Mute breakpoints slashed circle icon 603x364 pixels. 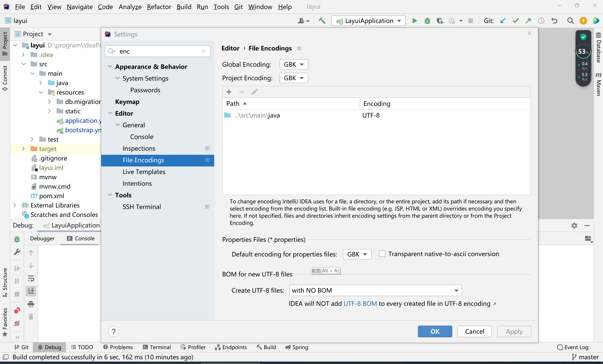tap(17, 324)
